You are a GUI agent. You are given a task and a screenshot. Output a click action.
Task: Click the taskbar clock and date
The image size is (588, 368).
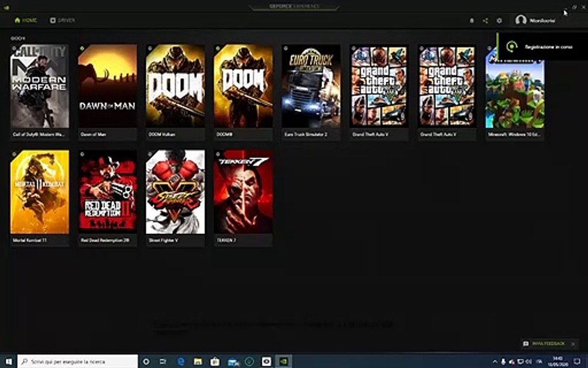(x=557, y=362)
